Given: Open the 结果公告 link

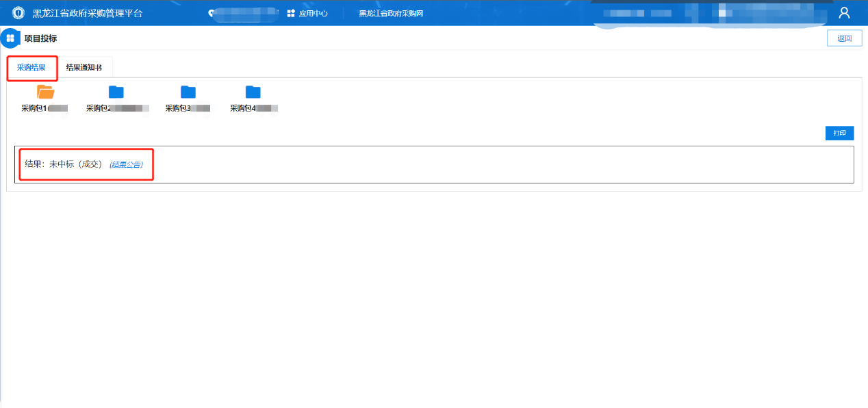Looking at the screenshot, I should (126, 164).
